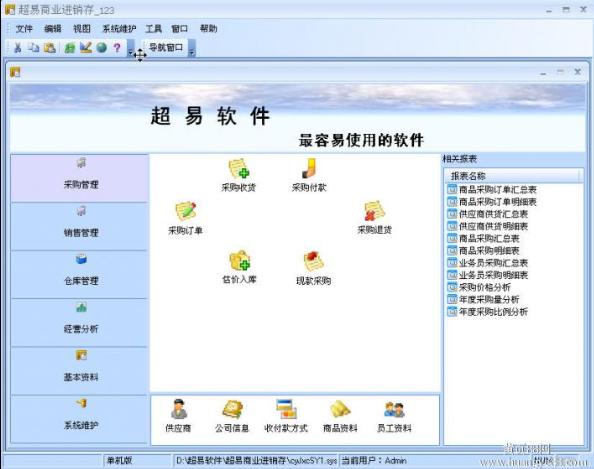Open the 估价入库 estimated stock-in icon

[x=239, y=267]
